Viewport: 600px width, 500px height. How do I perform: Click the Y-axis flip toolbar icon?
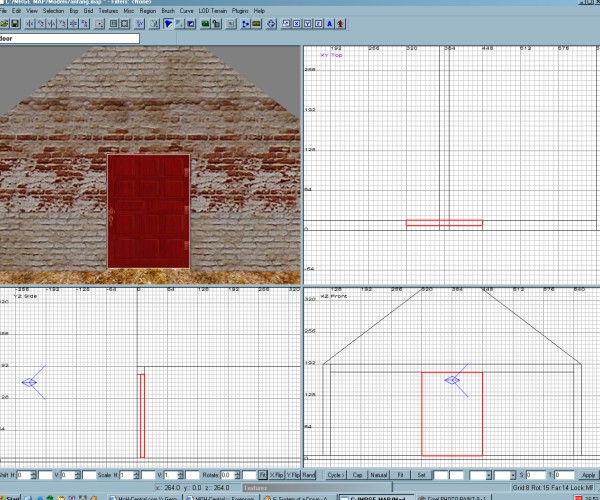point(51,24)
